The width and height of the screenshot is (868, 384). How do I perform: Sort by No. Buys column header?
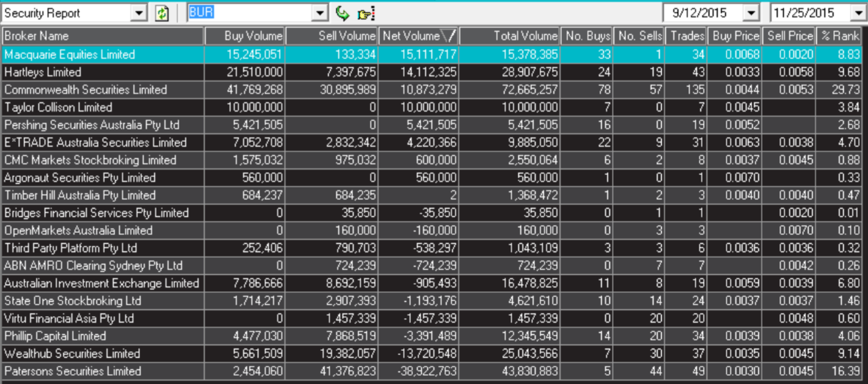point(587,36)
